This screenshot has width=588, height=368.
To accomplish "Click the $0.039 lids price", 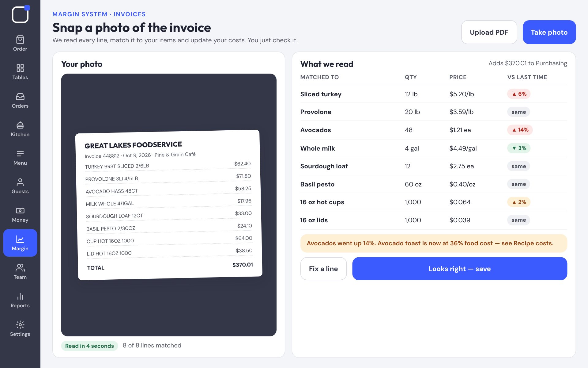I will pyautogui.click(x=460, y=220).
